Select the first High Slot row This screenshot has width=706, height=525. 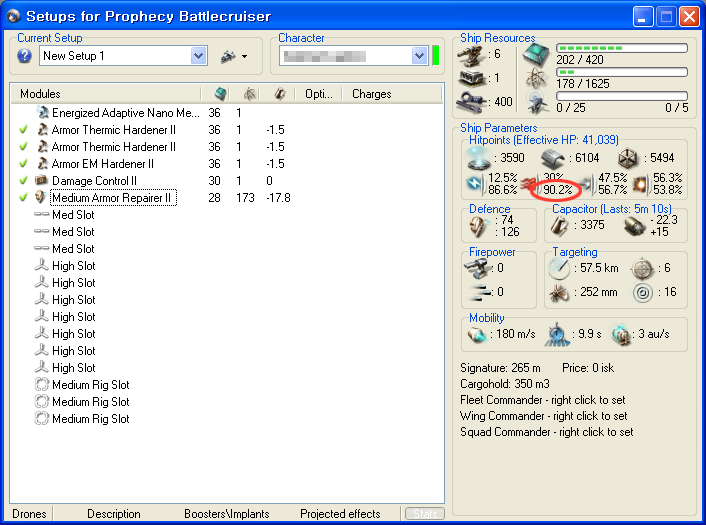(227, 266)
